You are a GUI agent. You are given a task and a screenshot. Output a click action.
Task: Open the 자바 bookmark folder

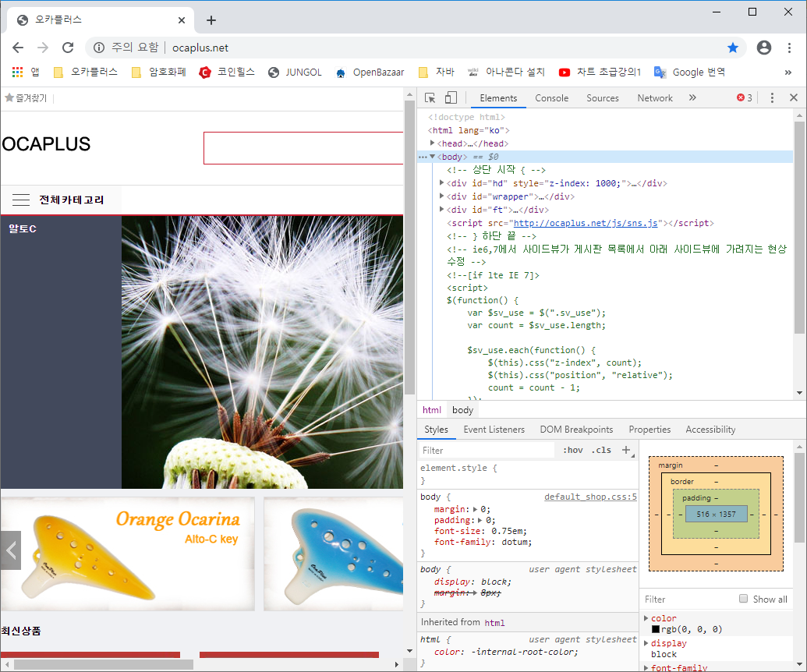coord(437,72)
